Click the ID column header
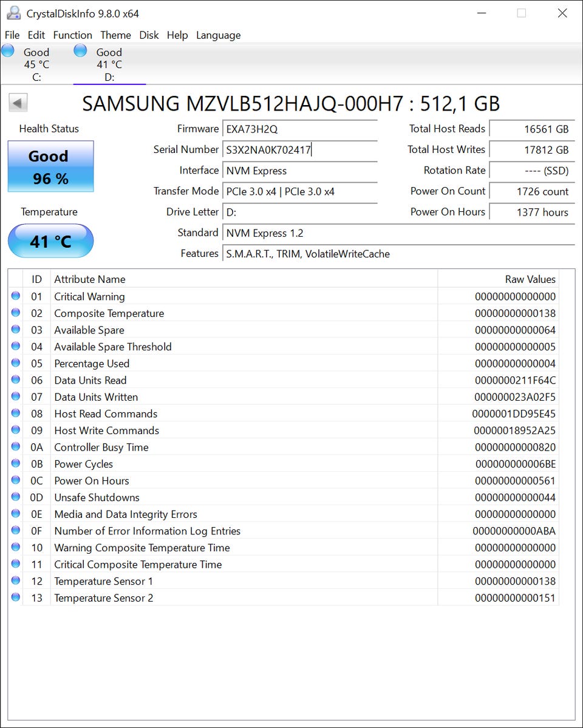The width and height of the screenshot is (583, 728). tap(36, 279)
